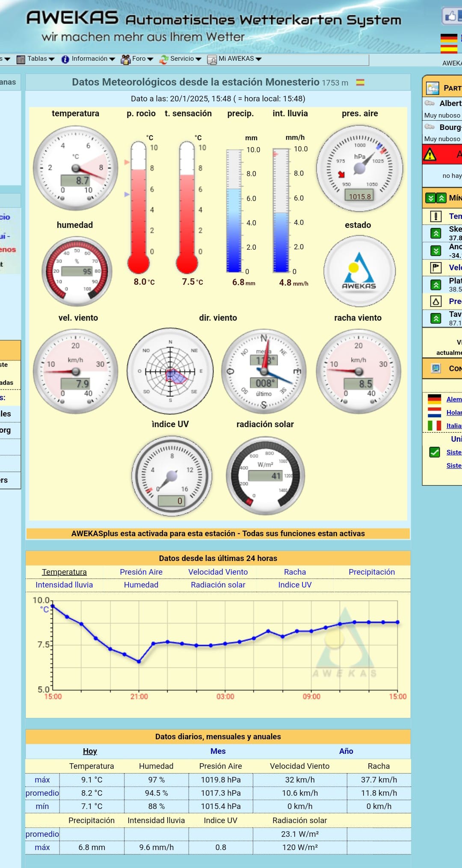This screenshot has height=868, width=462.
Task: Click the cloud icon next to Albert
Action: click(x=429, y=103)
